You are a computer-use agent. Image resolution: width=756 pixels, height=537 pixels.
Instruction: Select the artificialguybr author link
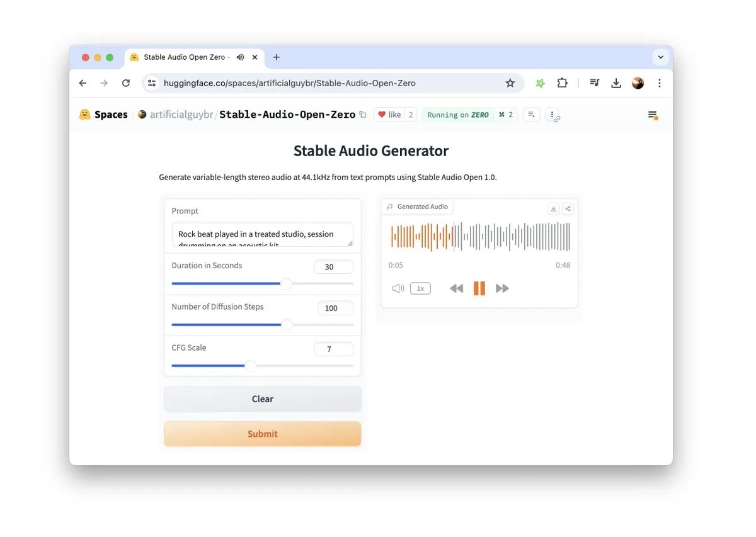(181, 115)
